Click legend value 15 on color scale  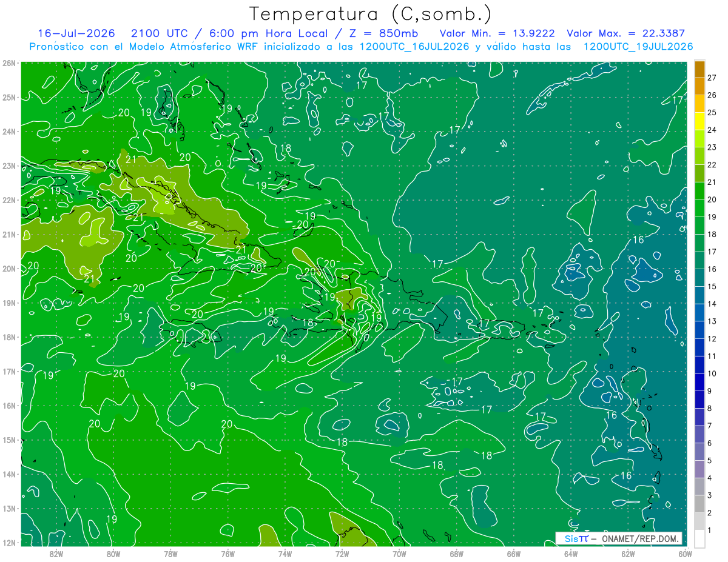[712, 287]
